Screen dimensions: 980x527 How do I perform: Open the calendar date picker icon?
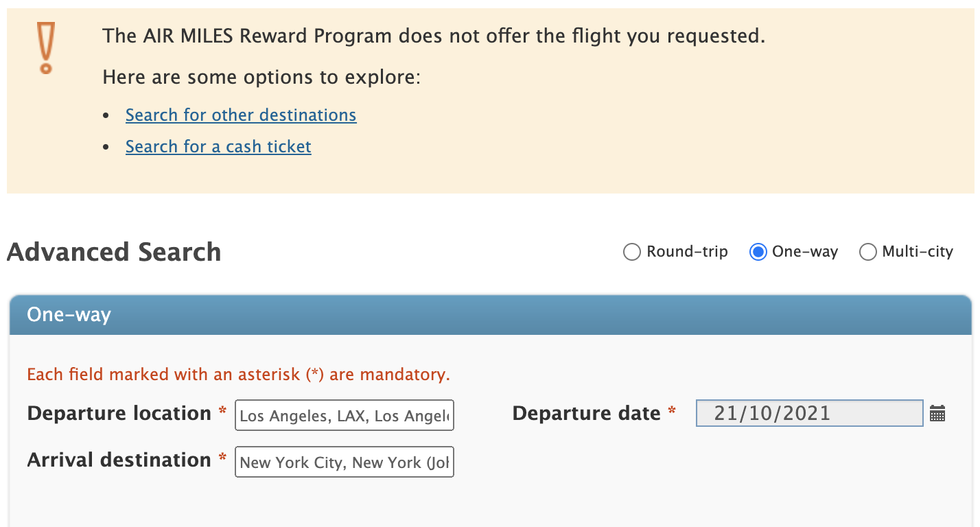coord(937,413)
